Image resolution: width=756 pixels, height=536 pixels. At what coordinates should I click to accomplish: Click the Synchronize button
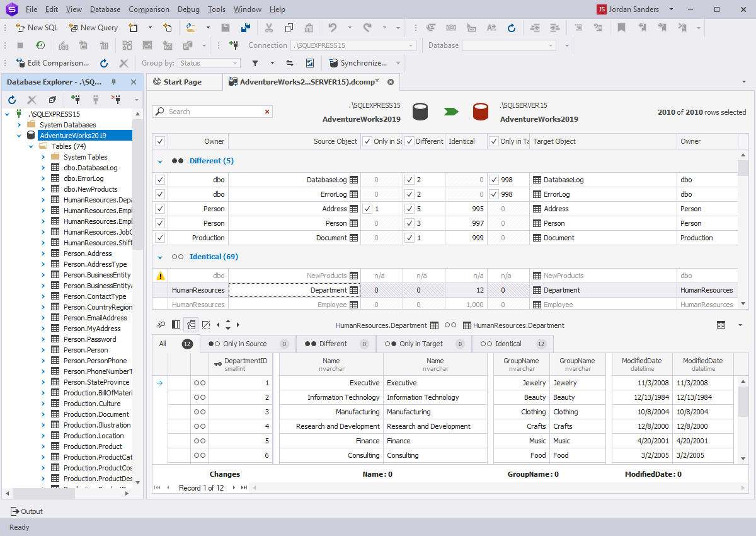[358, 63]
